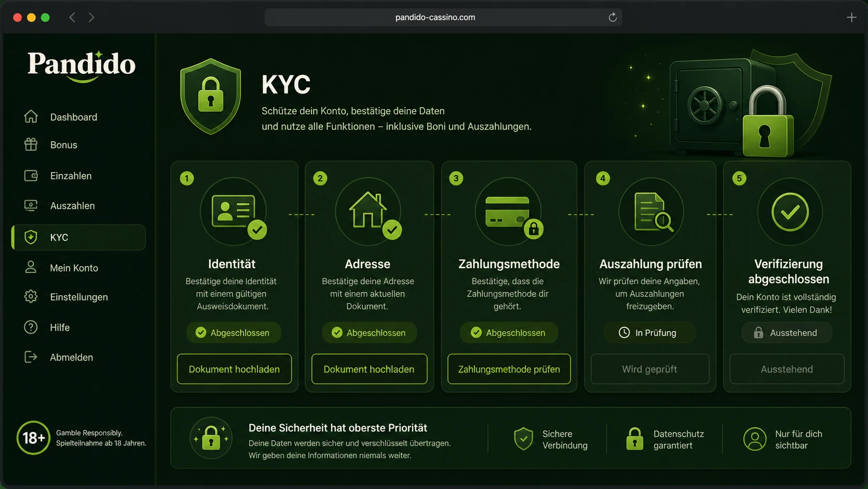The image size is (868, 489).
Task: Click the Ausstehend lock status badge
Action: tap(786, 333)
